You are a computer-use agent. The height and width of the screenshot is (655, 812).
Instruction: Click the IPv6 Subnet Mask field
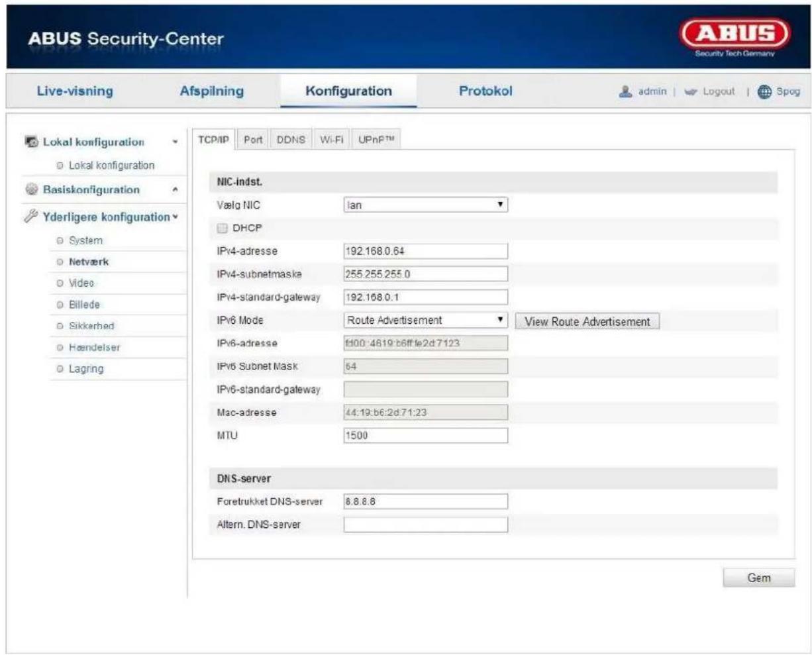pos(426,366)
